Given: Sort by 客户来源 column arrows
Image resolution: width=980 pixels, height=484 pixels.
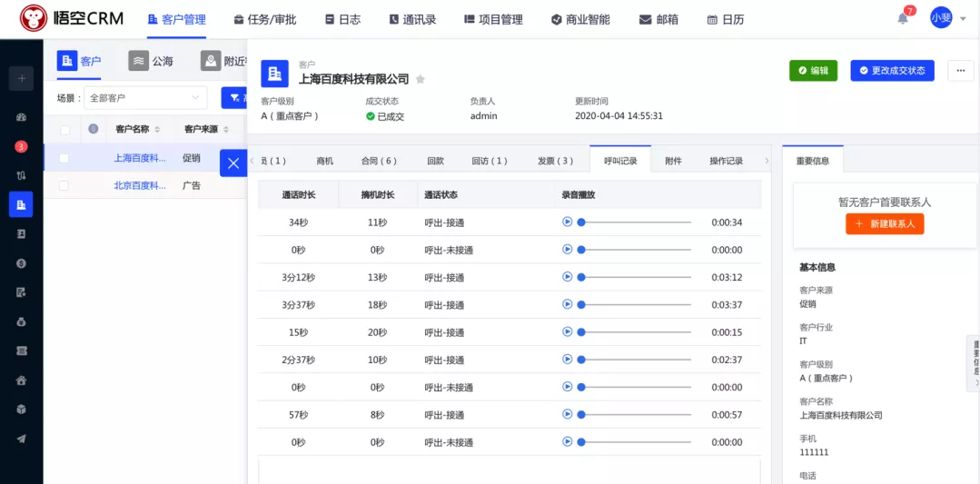Looking at the screenshot, I should pyautogui.click(x=225, y=130).
